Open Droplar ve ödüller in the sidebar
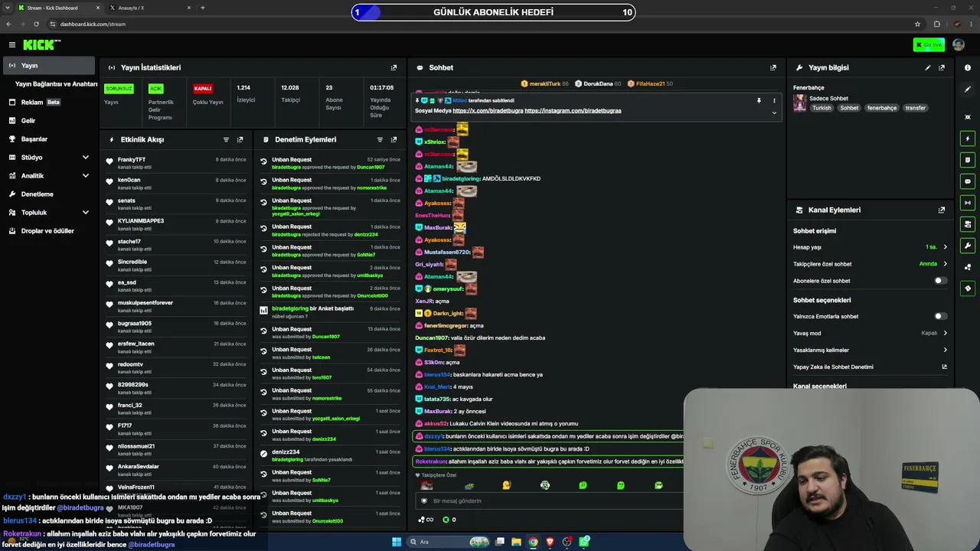Viewport: 980px width, 551px height. (48, 230)
